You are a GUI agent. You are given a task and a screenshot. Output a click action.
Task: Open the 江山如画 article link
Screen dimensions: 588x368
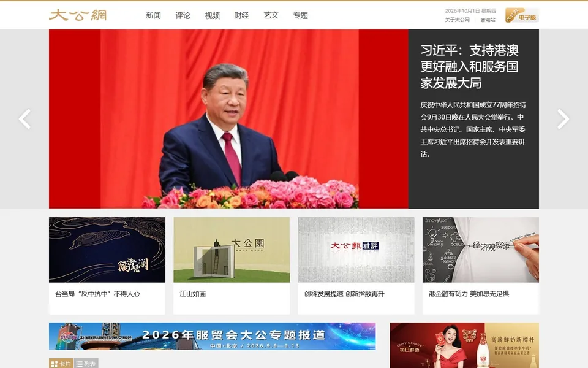click(192, 294)
